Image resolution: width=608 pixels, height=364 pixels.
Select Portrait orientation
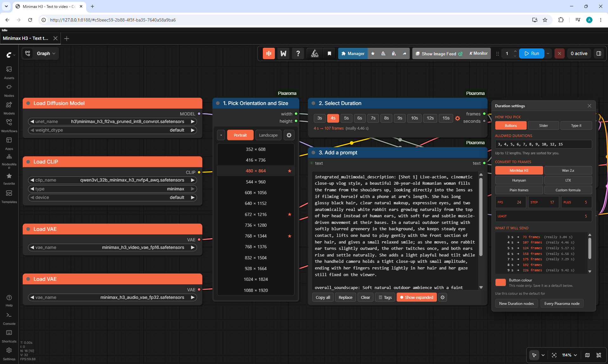click(240, 135)
